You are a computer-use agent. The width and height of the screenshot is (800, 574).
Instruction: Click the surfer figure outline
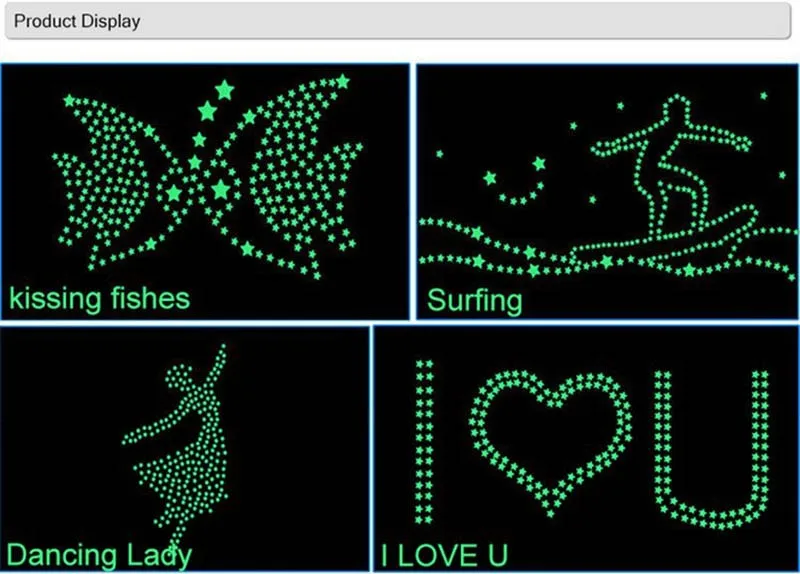pyautogui.click(x=671, y=166)
